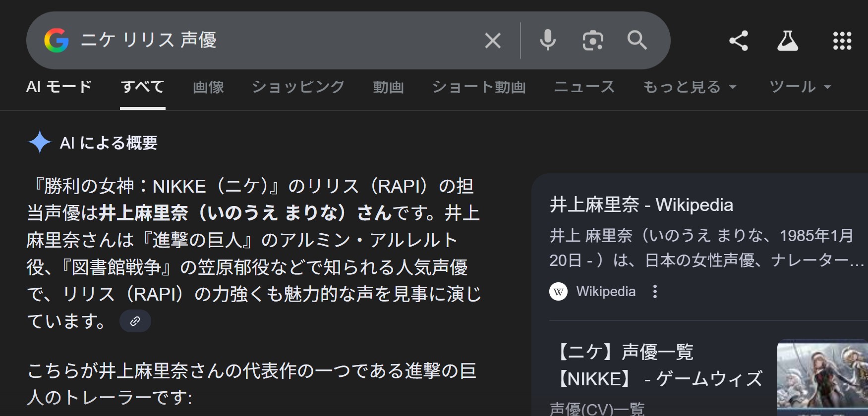Click the share icon
Image resolution: width=868 pixels, height=416 pixels.
tap(738, 41)
